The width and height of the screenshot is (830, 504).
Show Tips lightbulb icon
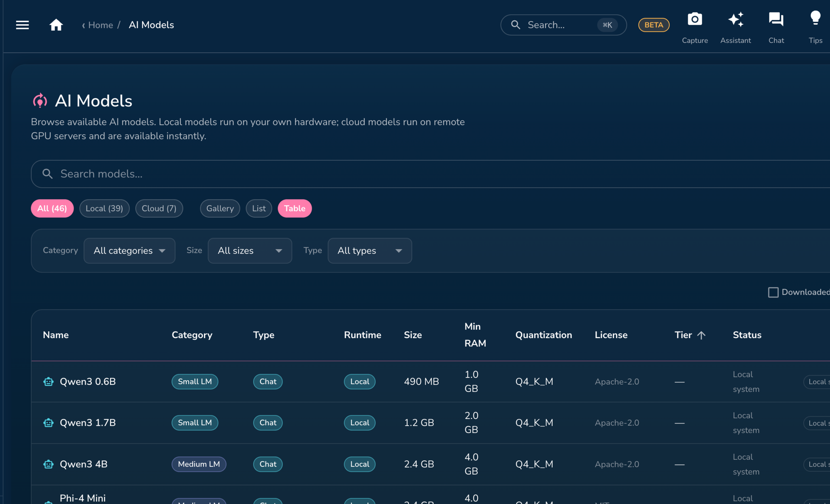point(815,18)
